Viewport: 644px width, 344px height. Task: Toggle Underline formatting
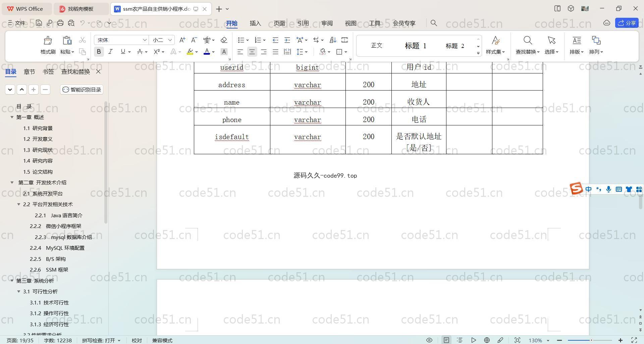point(123,52)
